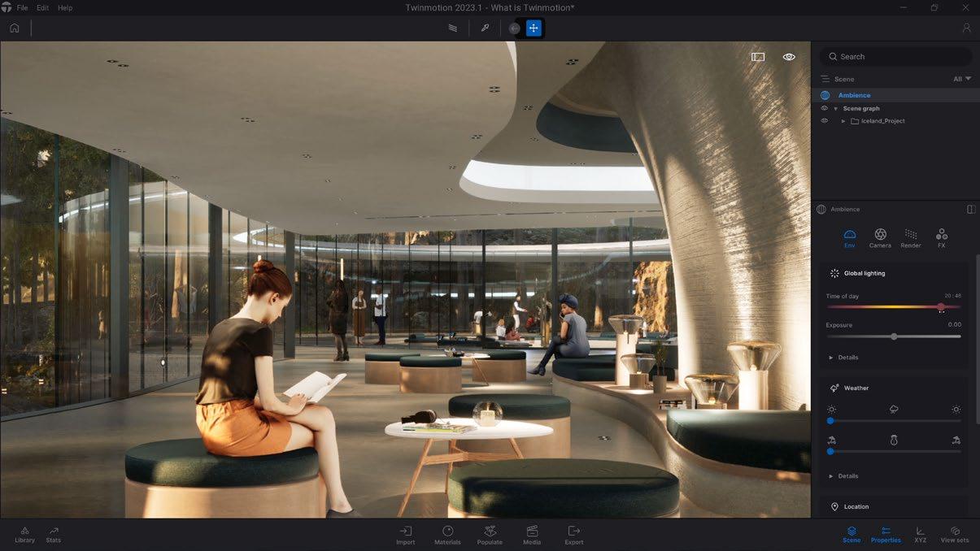Switch to the Camera tab
Viewport: 980px width, 551px height.
(880, 238)
